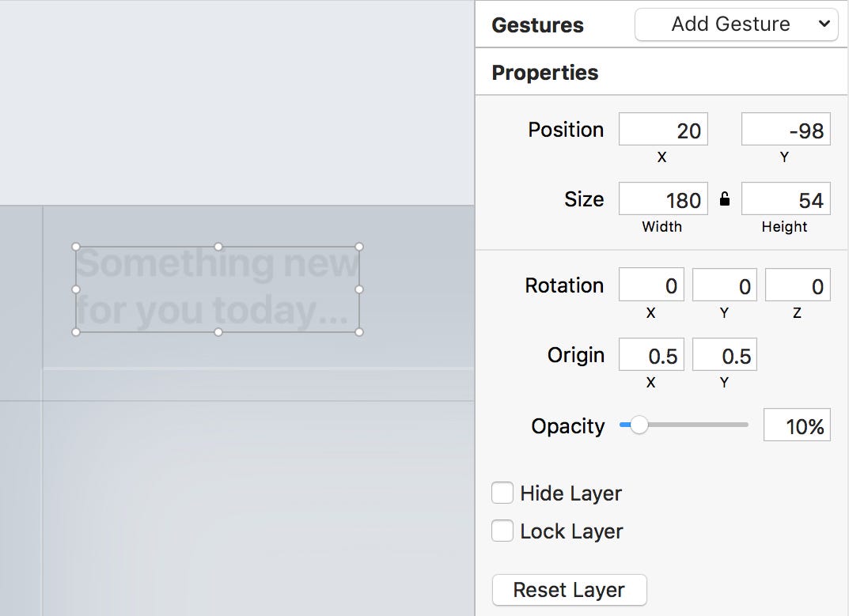
Task: Open the Add Gesture dropdown
Action: (736, 25)
